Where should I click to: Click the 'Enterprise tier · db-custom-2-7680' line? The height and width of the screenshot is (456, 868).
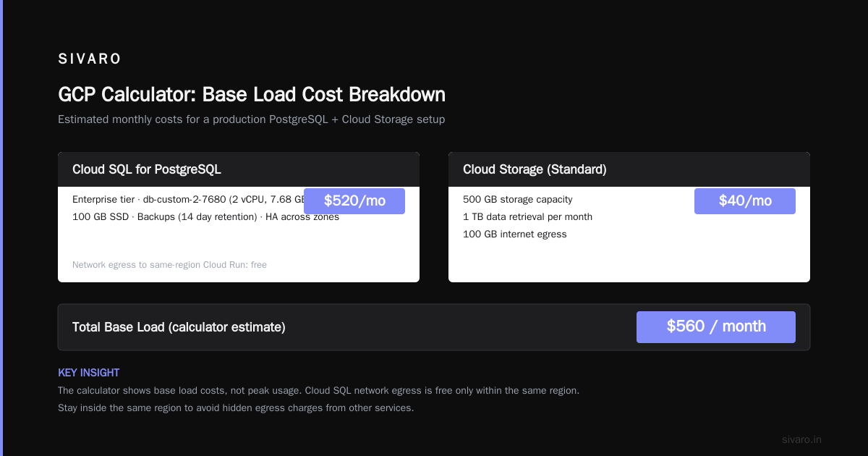coord(188,199)
